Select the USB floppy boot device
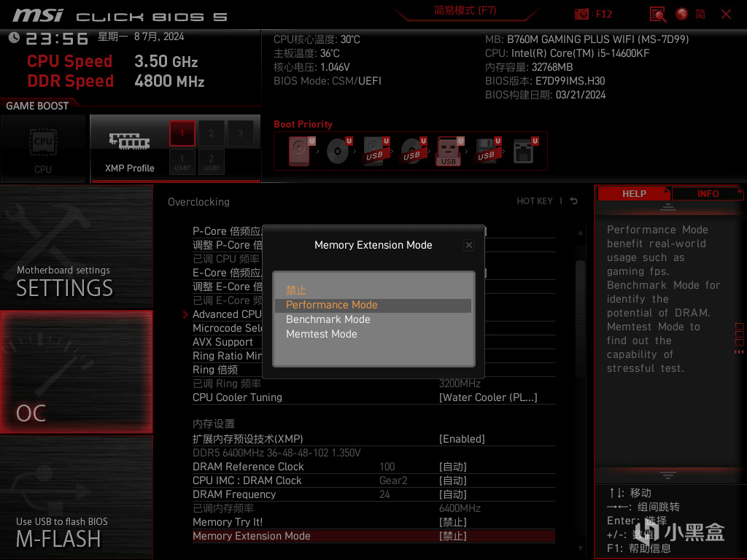Image resolution: width=747 pixels, height=560 pixels. pyautogui.click(x=487, y=151)
